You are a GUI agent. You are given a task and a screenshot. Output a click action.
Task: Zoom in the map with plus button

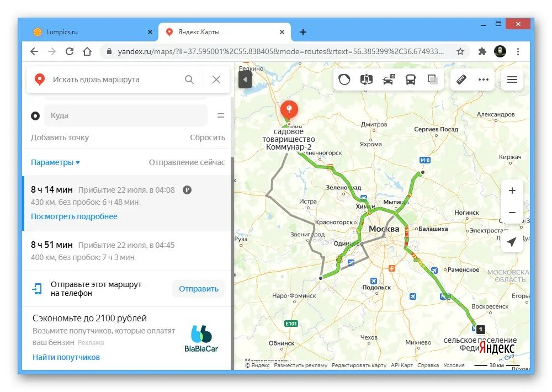(x=512, y=190)
